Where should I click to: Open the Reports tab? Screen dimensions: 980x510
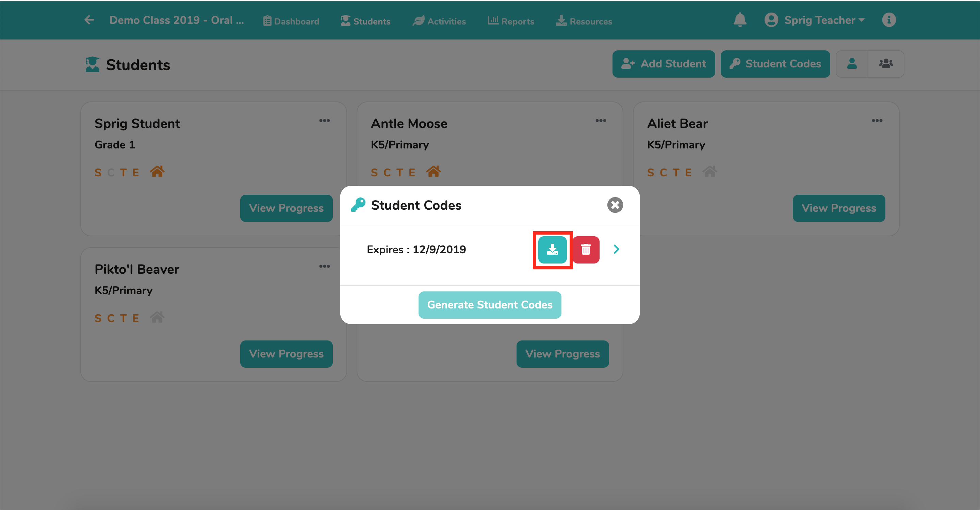(x=511, y=21)
